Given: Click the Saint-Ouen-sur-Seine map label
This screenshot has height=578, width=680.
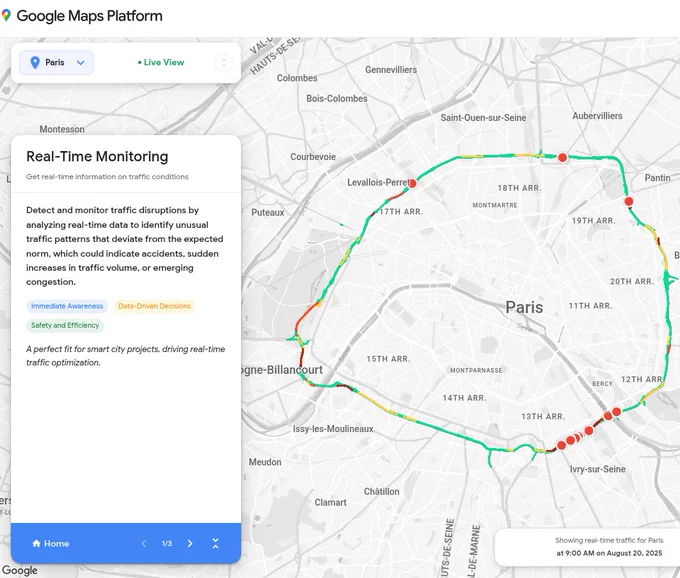Looking at the screenshot, I should tap(483, 118).
